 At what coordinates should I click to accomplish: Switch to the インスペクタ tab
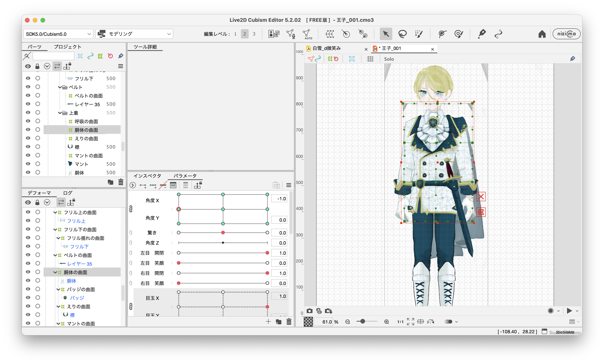tap(147, 176)
